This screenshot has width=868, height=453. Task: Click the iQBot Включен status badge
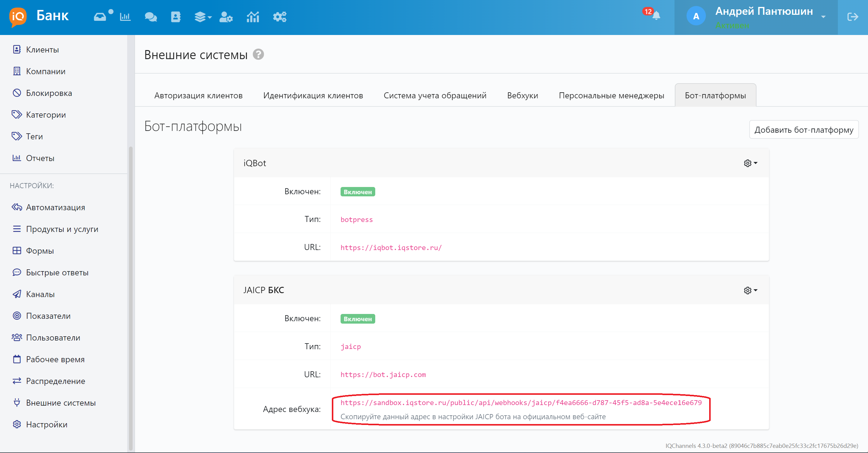357,192
